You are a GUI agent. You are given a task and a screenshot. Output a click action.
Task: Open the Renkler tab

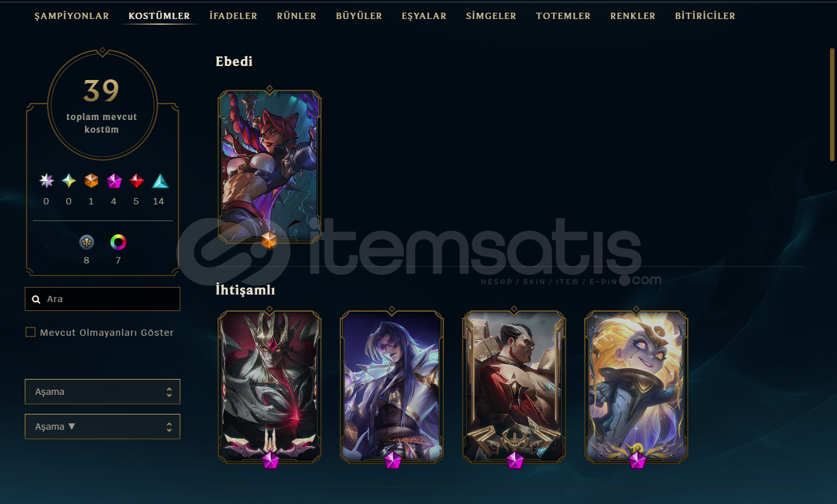point(633,16)
